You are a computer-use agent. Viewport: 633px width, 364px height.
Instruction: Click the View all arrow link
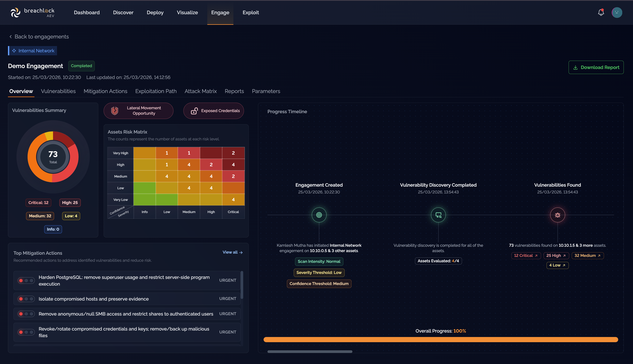(x=233, y=252)
